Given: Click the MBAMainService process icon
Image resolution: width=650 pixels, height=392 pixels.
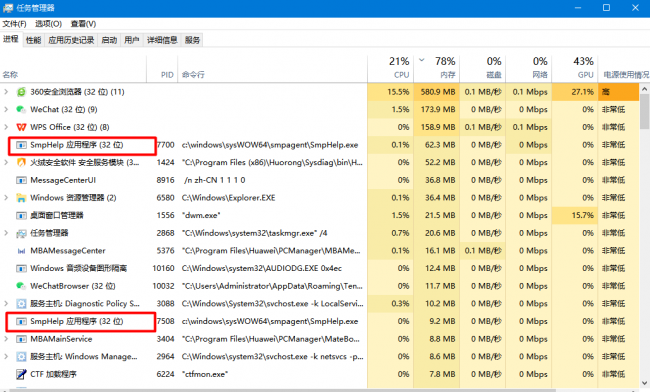Looking at the screenshot, I should [x=21, y=339].
